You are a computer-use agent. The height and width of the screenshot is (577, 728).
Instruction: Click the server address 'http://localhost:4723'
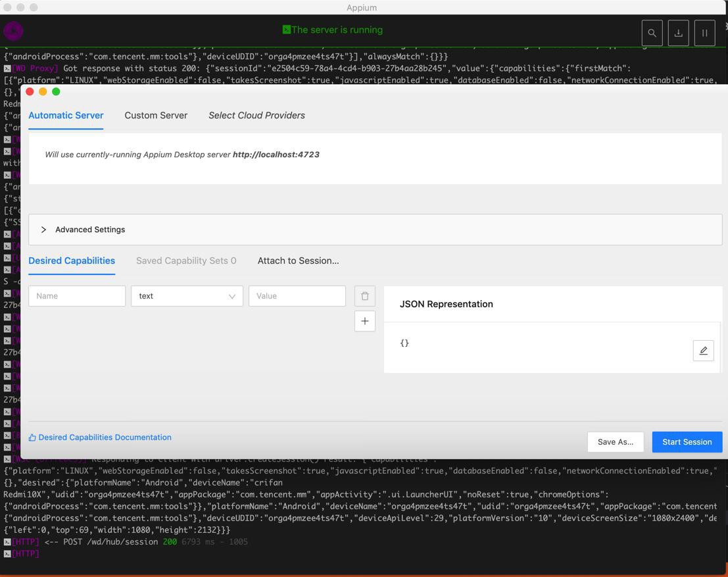tap(276, 154)
